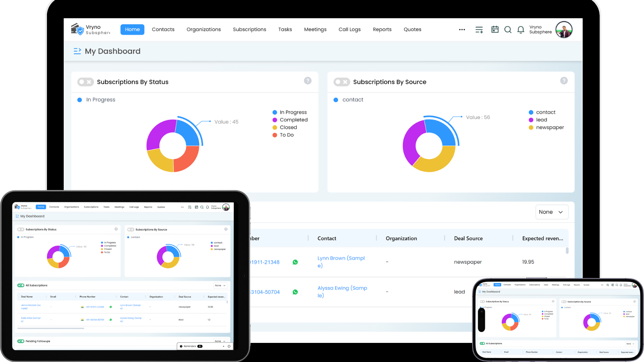Click sidebar expand icon beside My Dashboard
The width and height of the screenshot is (644, 362).
click(77, 51)
